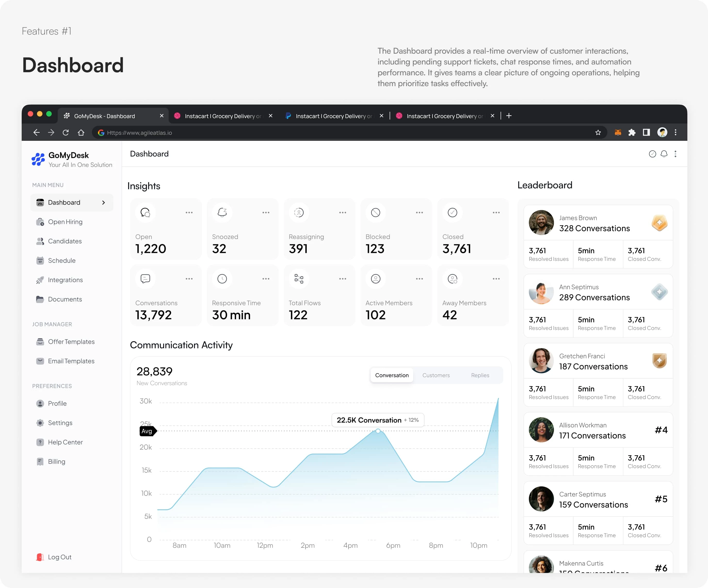The width and height of the screenshot is (708, 588).
Task: Open Help Center in the sidebar
Action: coord(72,442)
